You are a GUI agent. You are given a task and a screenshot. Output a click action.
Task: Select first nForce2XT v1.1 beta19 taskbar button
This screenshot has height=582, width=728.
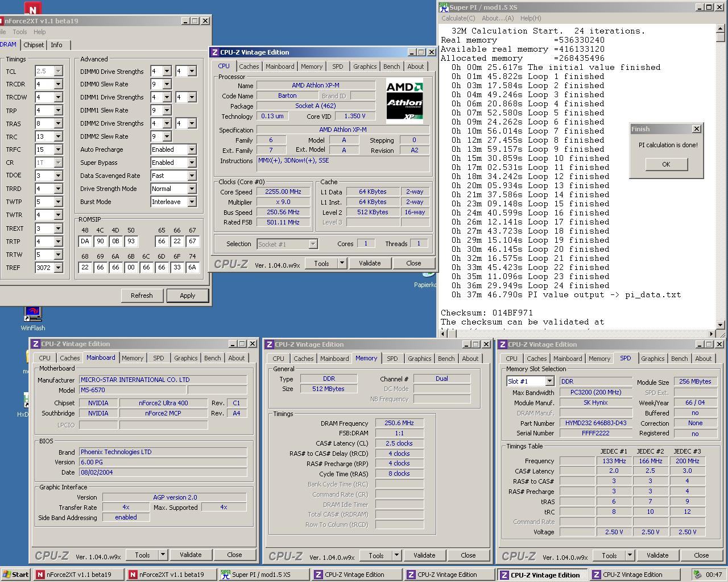click(78, 575)
